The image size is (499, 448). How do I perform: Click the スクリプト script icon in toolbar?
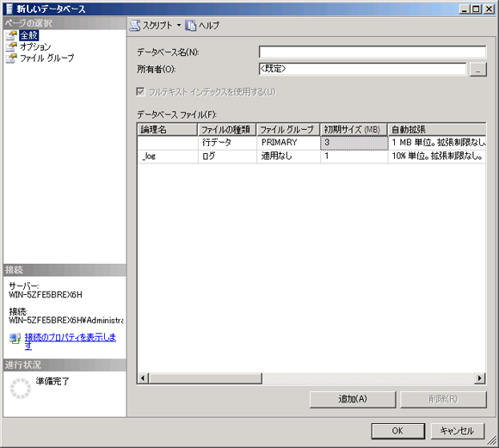135,26
